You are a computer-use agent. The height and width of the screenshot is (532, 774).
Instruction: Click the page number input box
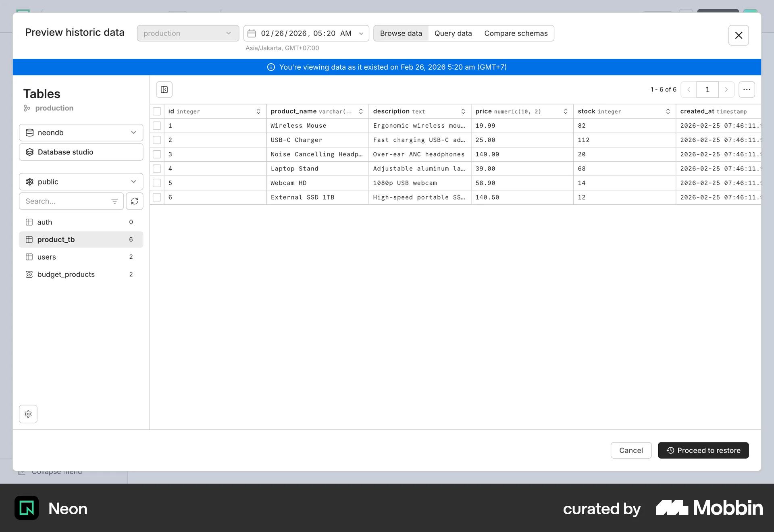[707, 89]
